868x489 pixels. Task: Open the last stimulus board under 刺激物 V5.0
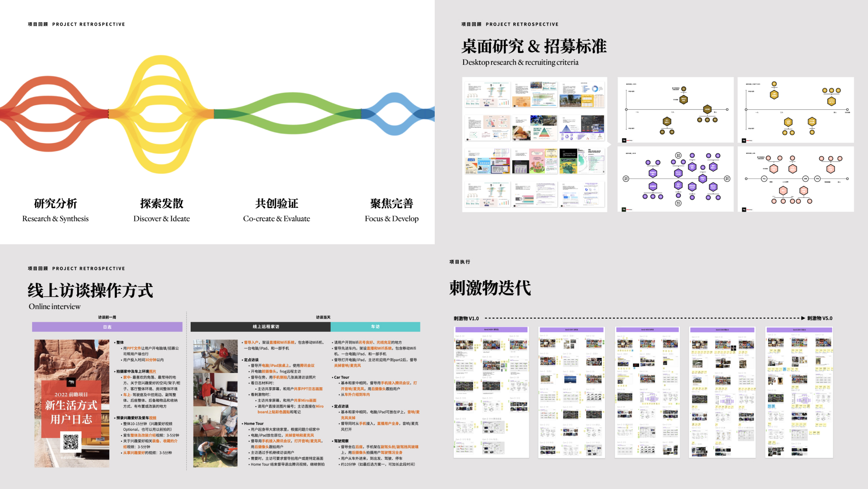799,392
